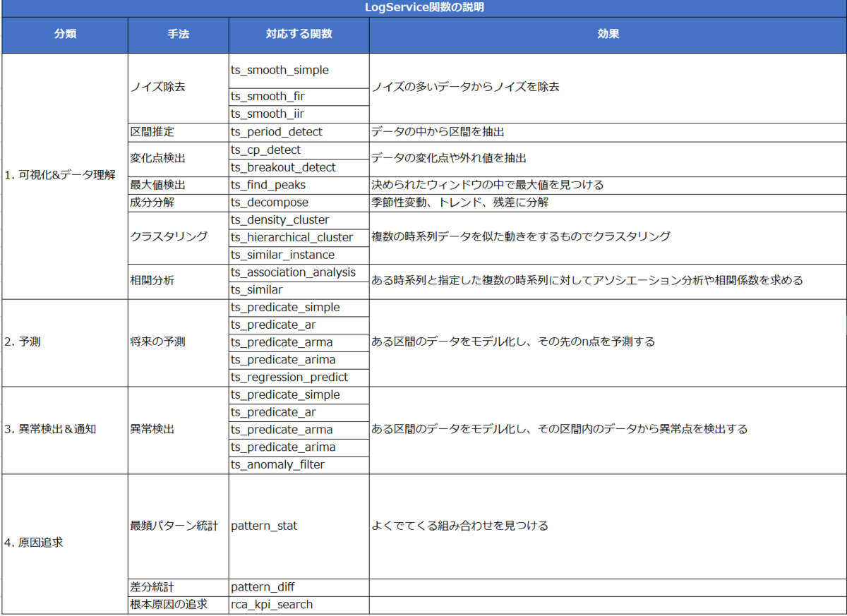Screen dimensions: 847x616
Task: Click the '4. 原因追求' category cell
Action: click(x=65, y=544)
